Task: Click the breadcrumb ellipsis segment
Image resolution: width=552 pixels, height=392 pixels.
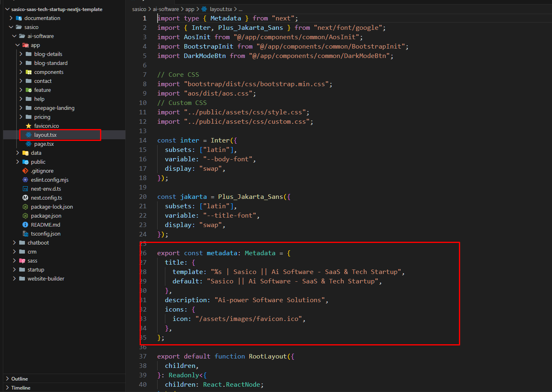Action: tap(240, 9)
